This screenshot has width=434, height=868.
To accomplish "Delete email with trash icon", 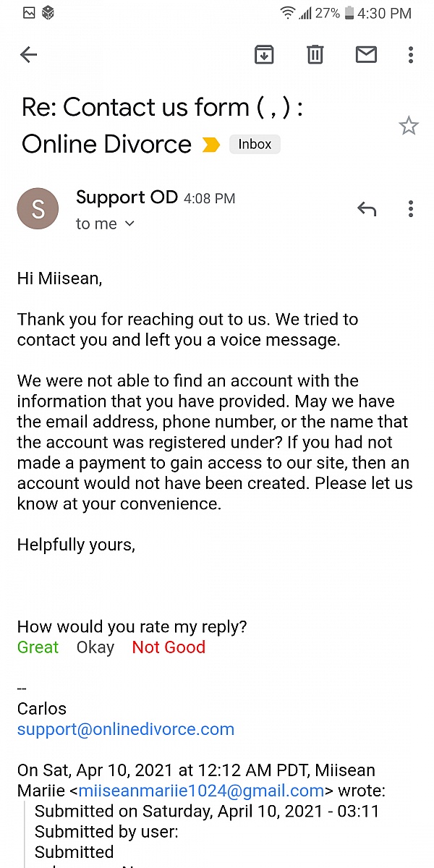I will [x=315, y=54].
